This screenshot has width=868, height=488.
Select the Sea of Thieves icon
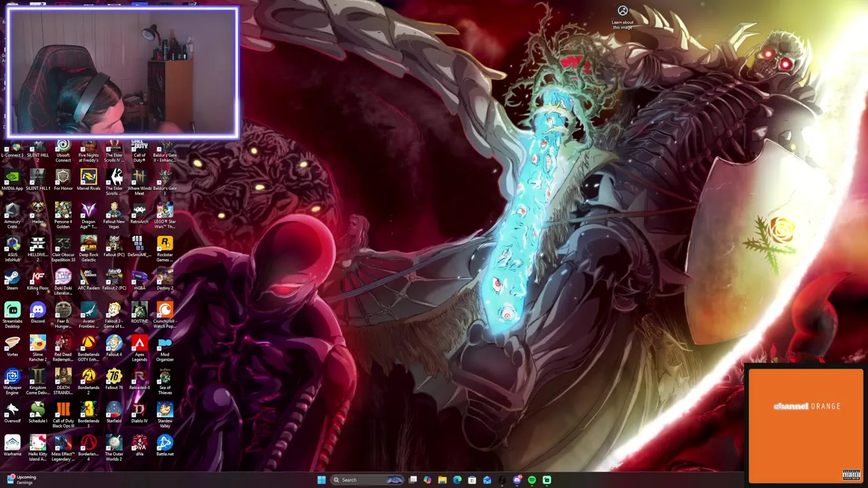(x=165, y=382)
